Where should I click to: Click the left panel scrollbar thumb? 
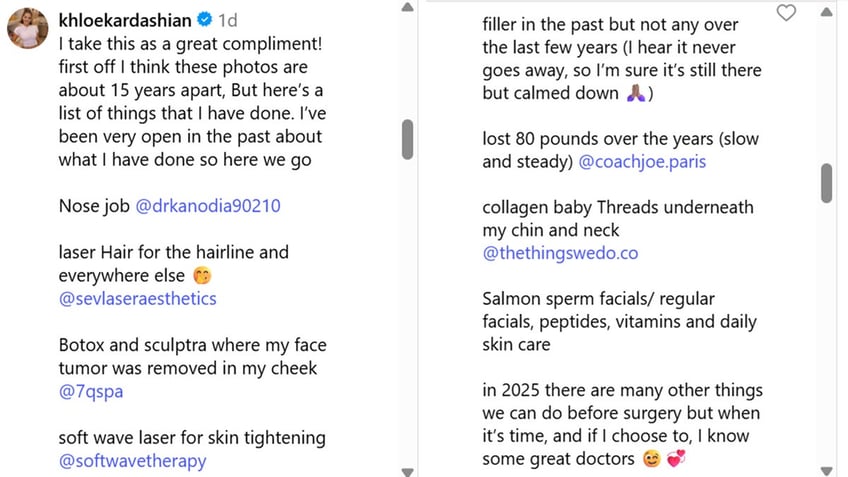pos(408,140)
